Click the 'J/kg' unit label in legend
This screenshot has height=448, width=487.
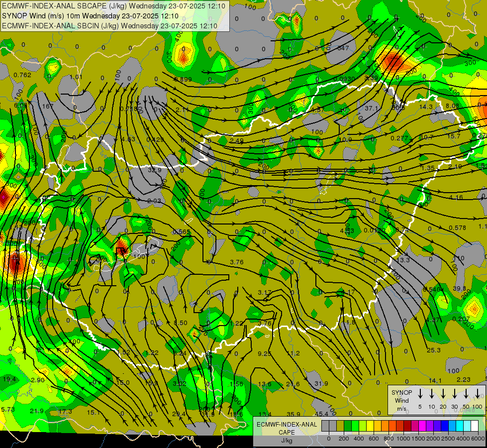click(x=287, y=441)
